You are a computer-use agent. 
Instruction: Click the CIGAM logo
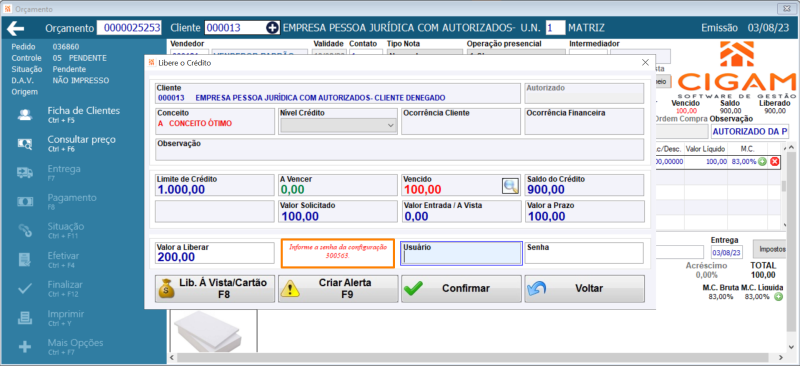tap(737, 69)
